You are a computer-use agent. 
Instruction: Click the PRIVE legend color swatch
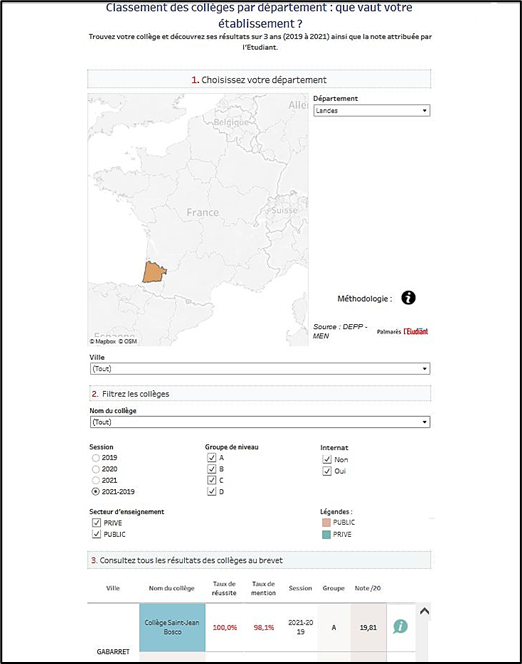pyautogui.click(x=326, y=534)
